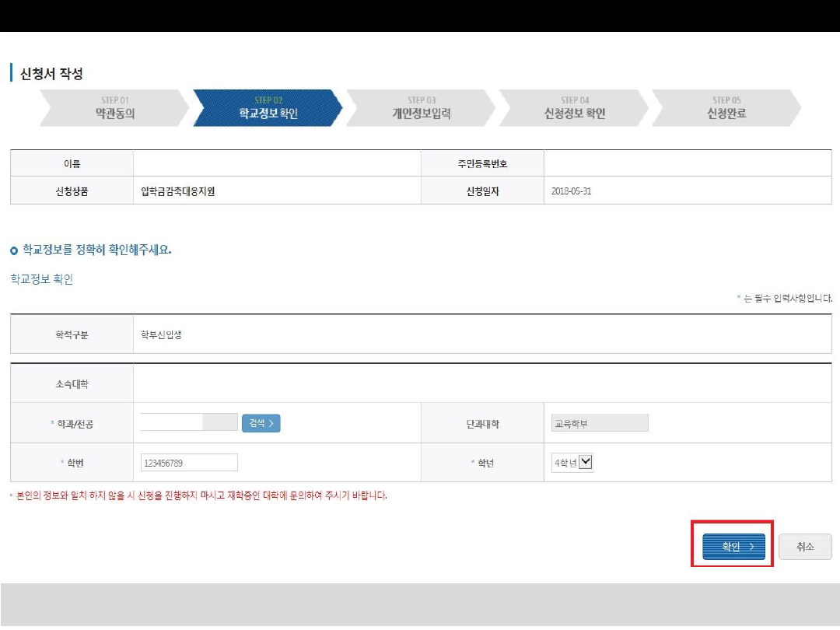Click the empty 소속대학 value cell
Viewport: 840px width, 630px height.
(x=482, y=384)
